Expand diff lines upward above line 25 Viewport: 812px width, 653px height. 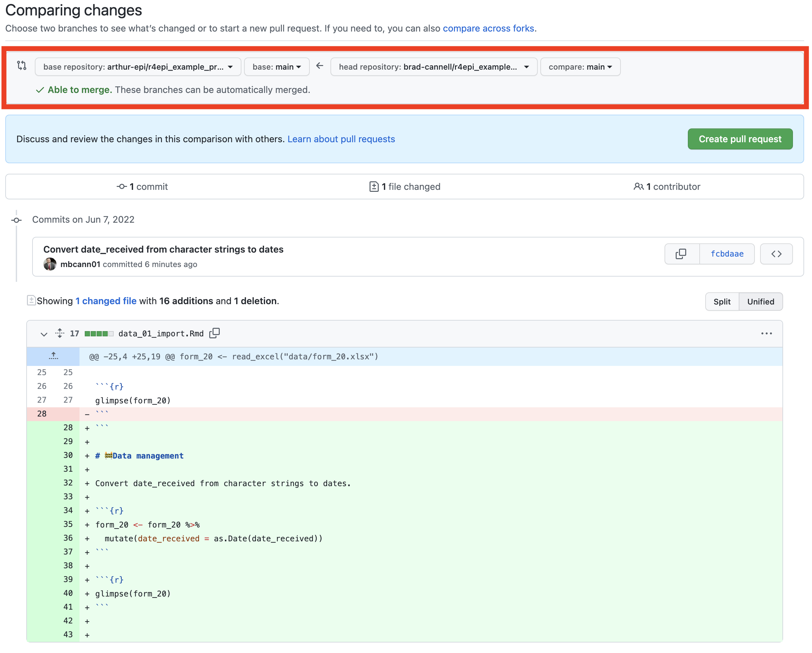point(53,356)
